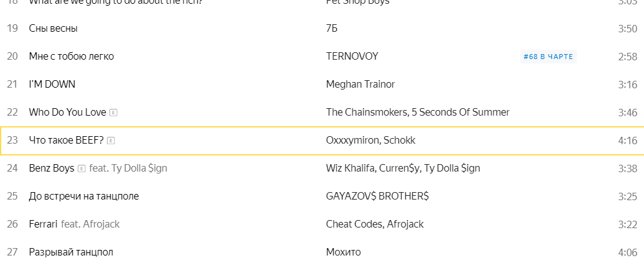This screenshot has height=258, width=644.
Task: Select the track Что такое BEEF?
Action: point(67,141)
